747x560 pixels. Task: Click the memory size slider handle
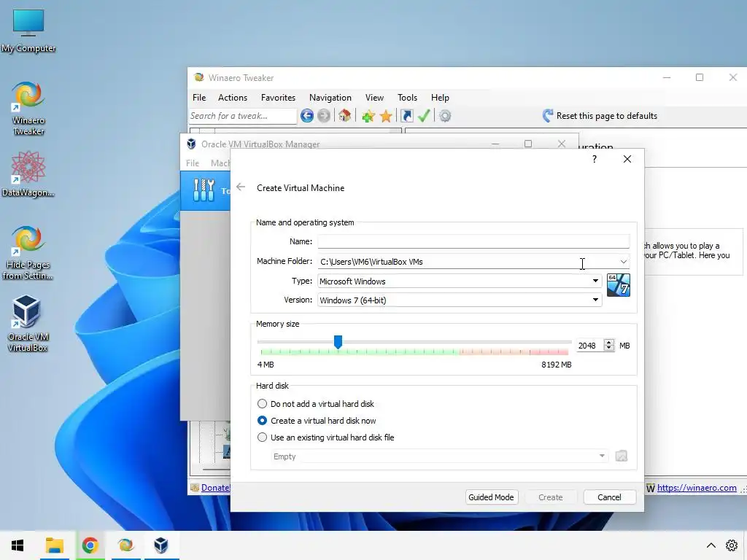338,341
